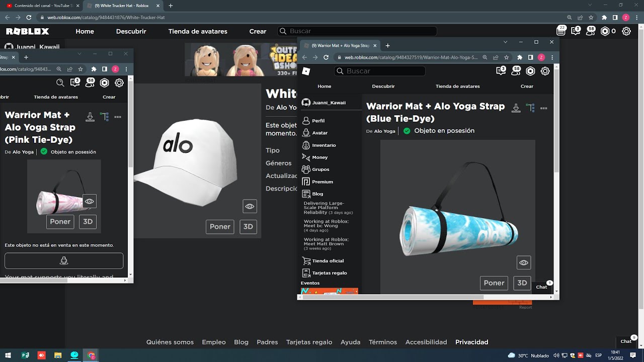Open Tienda oficial in sidebar
Screen dimensions: 644x362
[323, 261]
